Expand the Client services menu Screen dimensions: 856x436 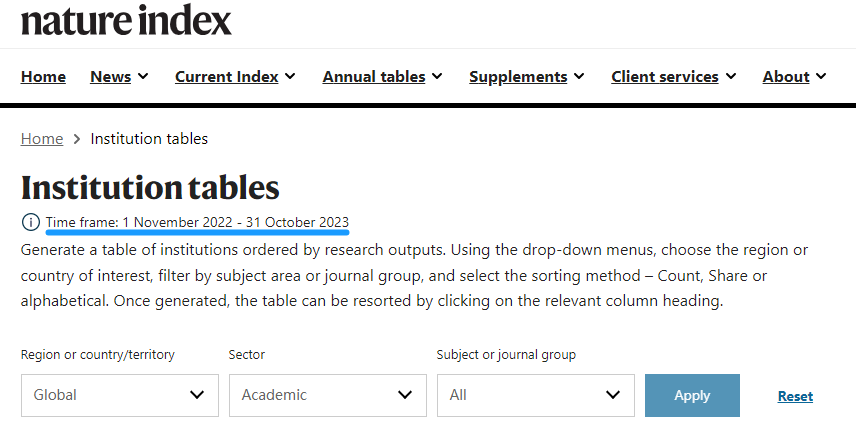(673, 77)
